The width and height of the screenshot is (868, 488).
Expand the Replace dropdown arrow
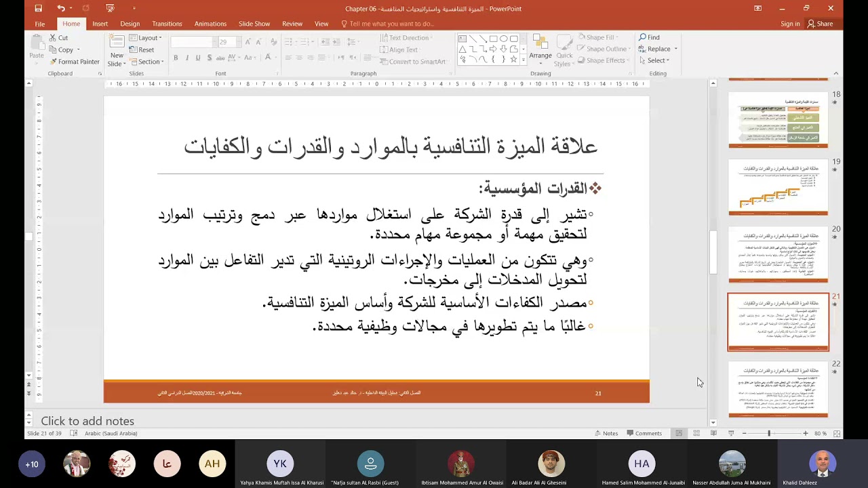(x=675, y=49)
